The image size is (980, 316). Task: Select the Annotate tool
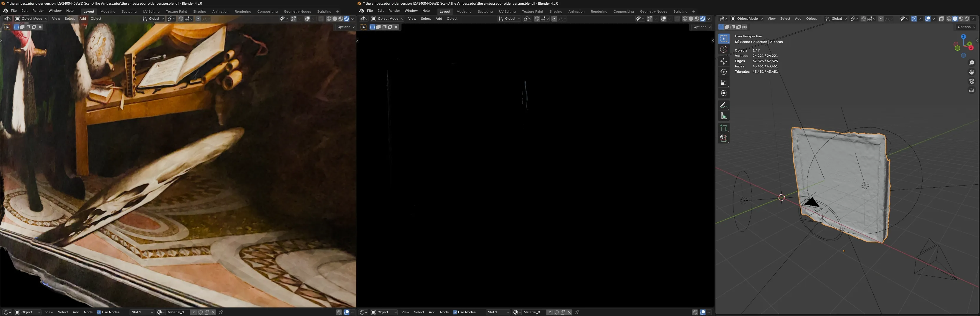[724, 105]
